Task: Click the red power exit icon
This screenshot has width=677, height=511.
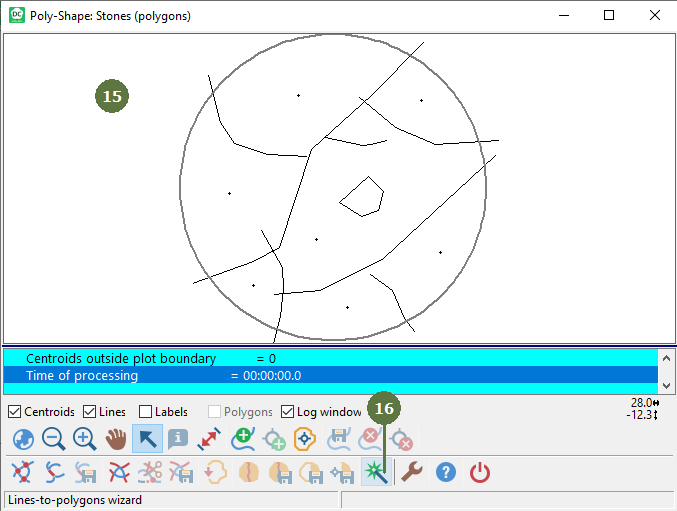Action: 480,472
